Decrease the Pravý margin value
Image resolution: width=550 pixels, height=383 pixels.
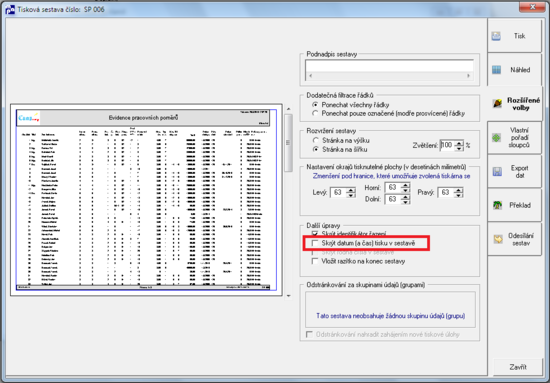(458, 195)
